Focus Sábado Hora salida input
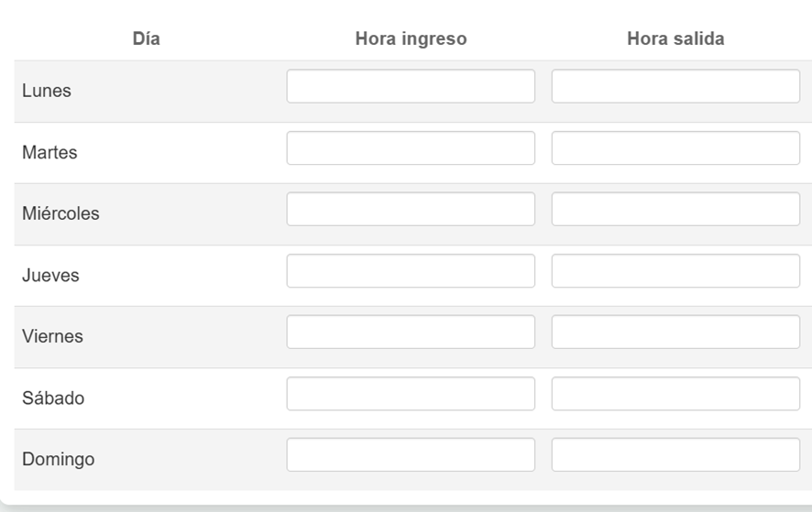Viewport: 812px width, 512px height. pyautogui.click(x=675, y=394)
